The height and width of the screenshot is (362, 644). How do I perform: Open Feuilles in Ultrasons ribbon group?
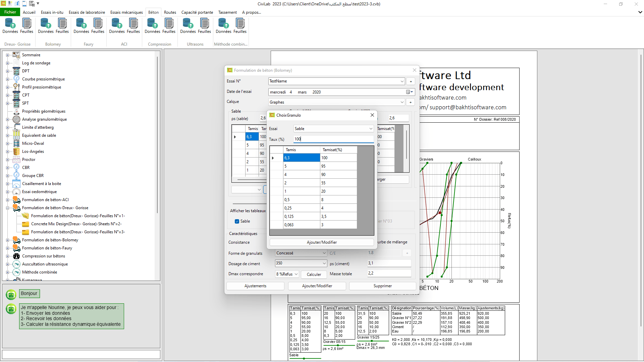204,26
